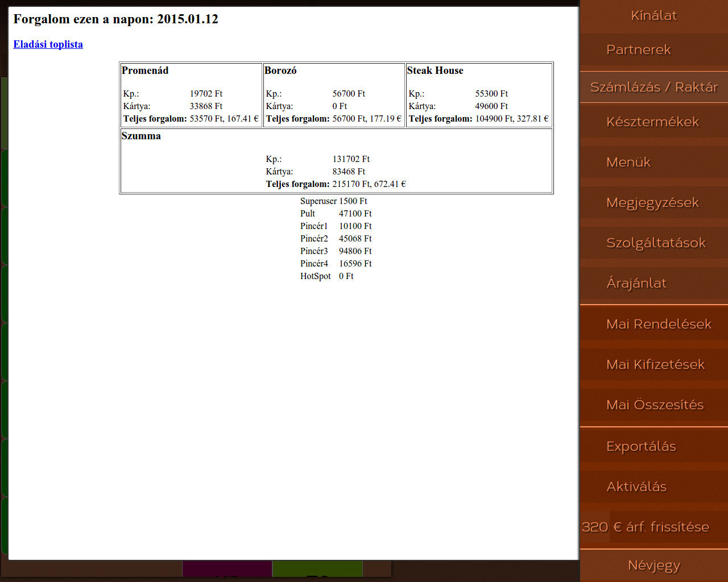Open Árajánlat menu item
728x582 pixels.
(x=653, y=283)
